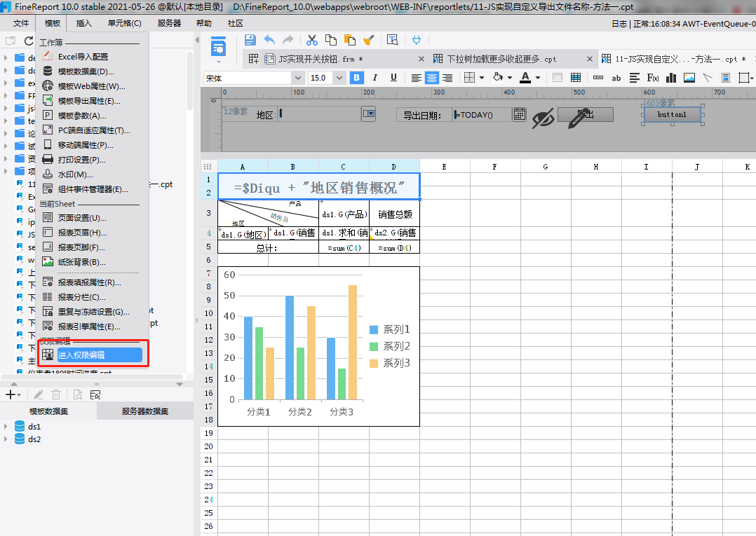Select the title cell =$Diqu 地区销售概况

point(318,186)
